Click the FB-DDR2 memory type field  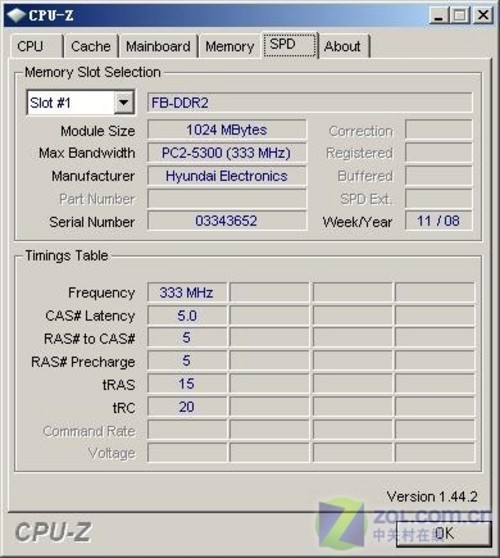(x=310, y=103)
